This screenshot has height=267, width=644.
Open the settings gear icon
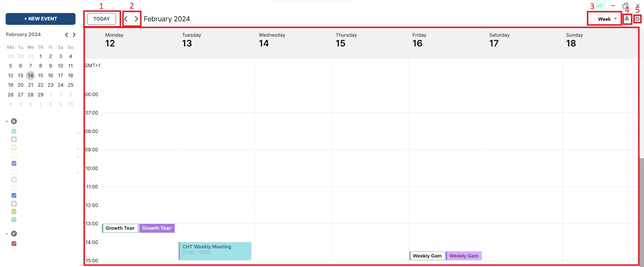point(637,19)
